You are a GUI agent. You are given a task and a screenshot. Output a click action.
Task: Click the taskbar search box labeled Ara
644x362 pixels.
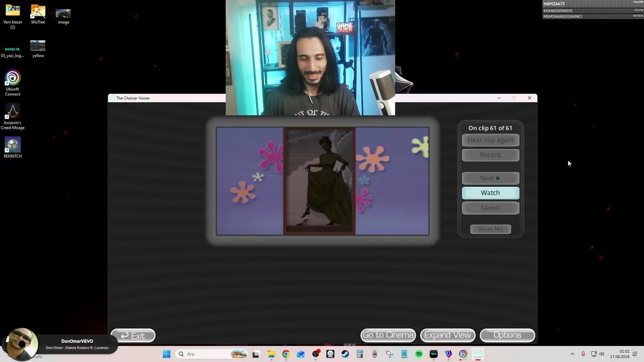click(x=212, y=354)
